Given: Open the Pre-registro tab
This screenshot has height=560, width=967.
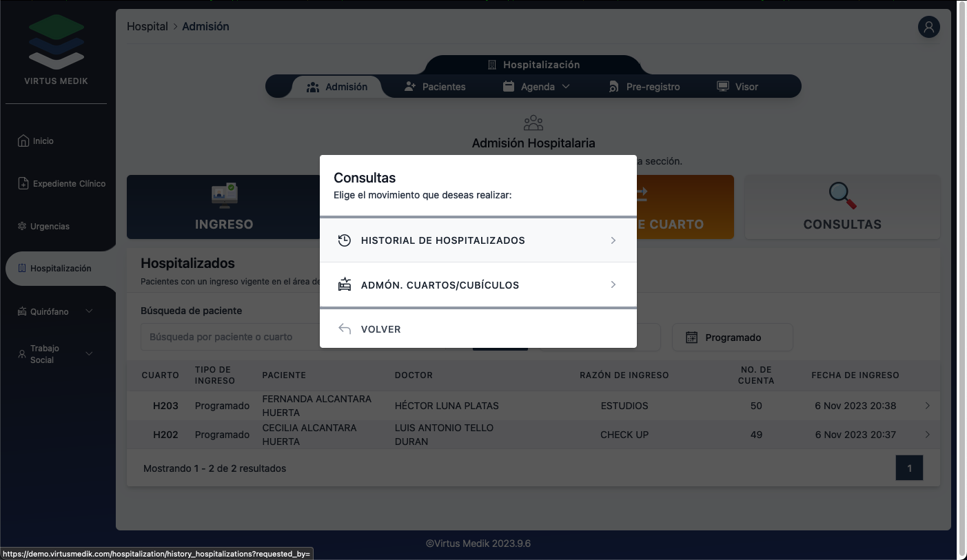Looking at the screenshot, I should pos(644,87).
